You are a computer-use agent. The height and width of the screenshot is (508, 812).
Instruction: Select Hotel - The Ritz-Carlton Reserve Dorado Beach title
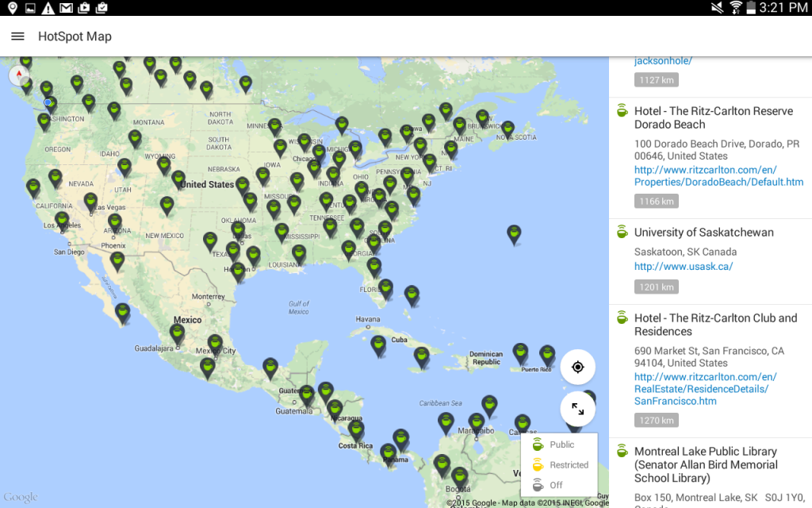pyautogui.click(x=714, y=117)
